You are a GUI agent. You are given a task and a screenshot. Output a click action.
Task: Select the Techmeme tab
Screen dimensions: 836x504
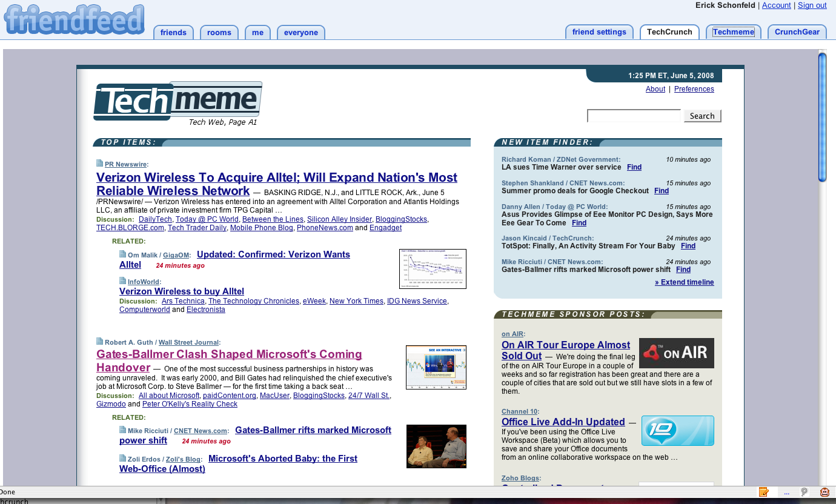(734, 32)
